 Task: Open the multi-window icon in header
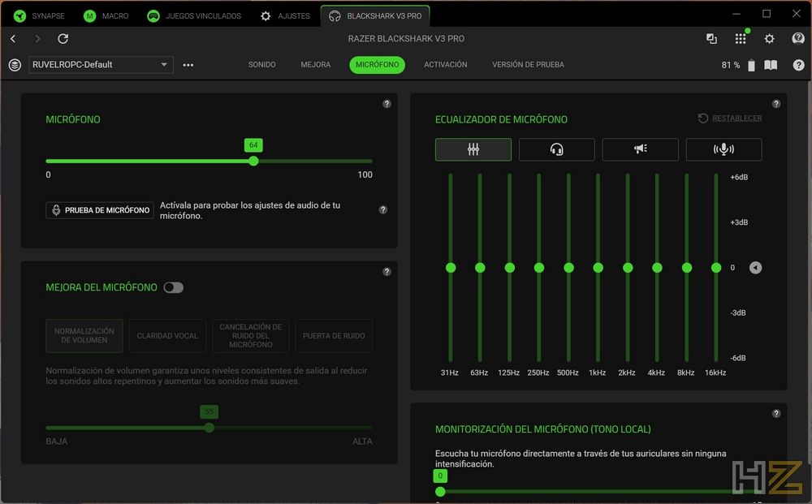(711, 39)
